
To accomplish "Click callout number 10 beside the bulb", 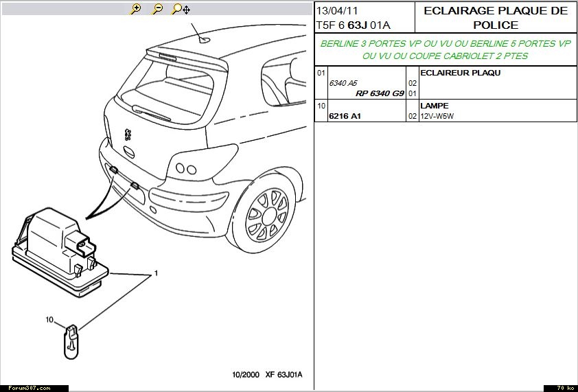I will pos(49,319).
